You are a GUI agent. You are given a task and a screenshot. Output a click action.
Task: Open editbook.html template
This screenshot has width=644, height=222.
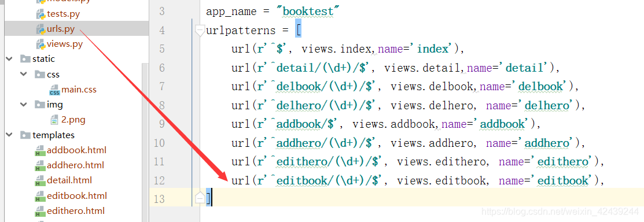coord(77,196)
